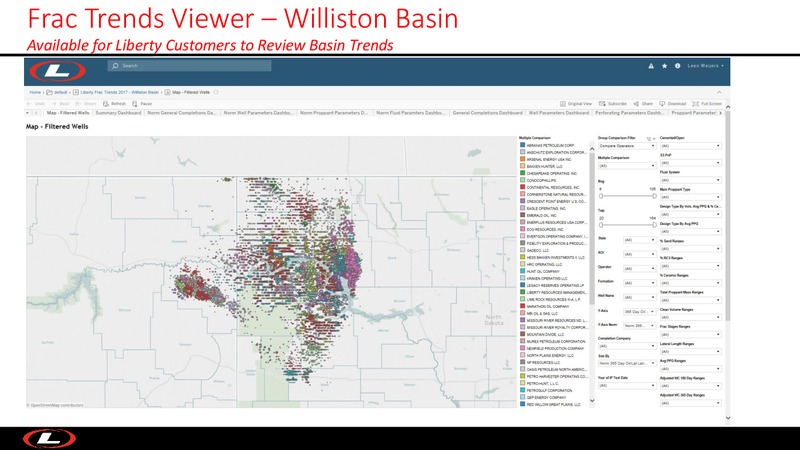Go to the Home breadcrumb link
800x450 pixels.
click(x=35, y=92)
